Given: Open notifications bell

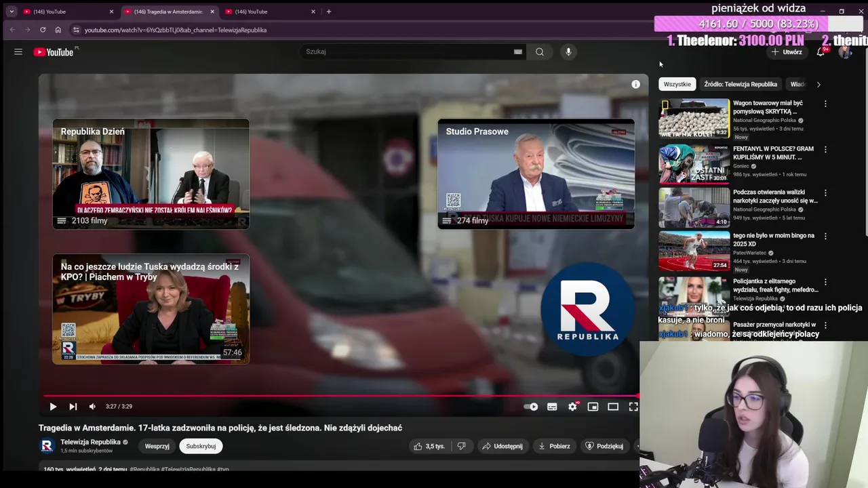Looking at the screenshot, I should pyautogui.click(x=821, y=52).
